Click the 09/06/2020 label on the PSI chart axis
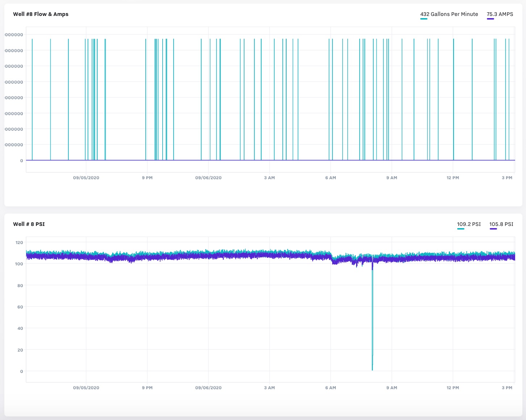The height and width of the screenshot is (420, 526). pyautogui.click(x=208, y=388)
